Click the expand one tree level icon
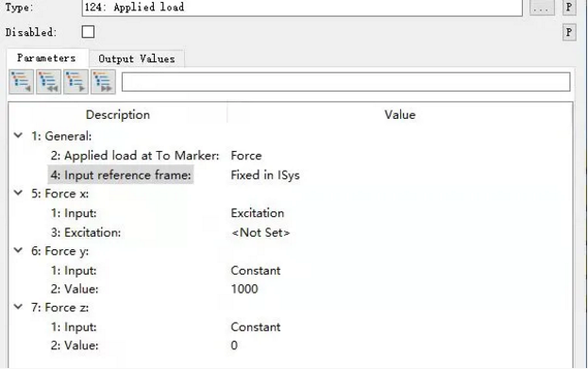The image size is (588, 369). pyautogui.click(x=76, y=82)
